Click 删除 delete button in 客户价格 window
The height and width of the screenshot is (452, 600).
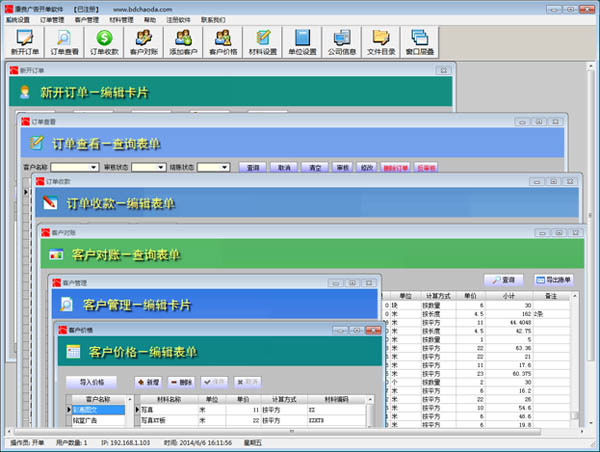(x=181, y=382)
